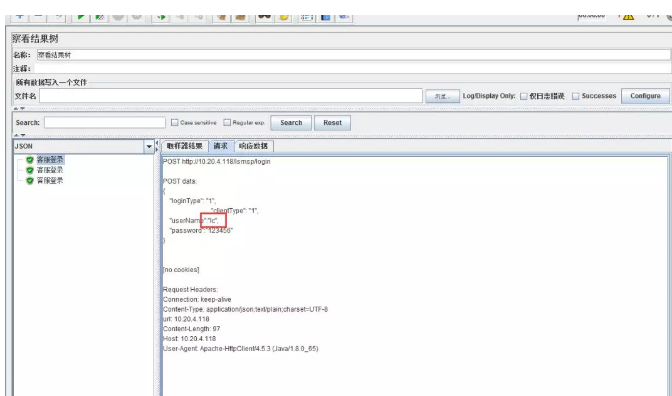Viewport: 672px width, 396px height.
Task: Click the 察看结果树 panel title
Action: 35,39
